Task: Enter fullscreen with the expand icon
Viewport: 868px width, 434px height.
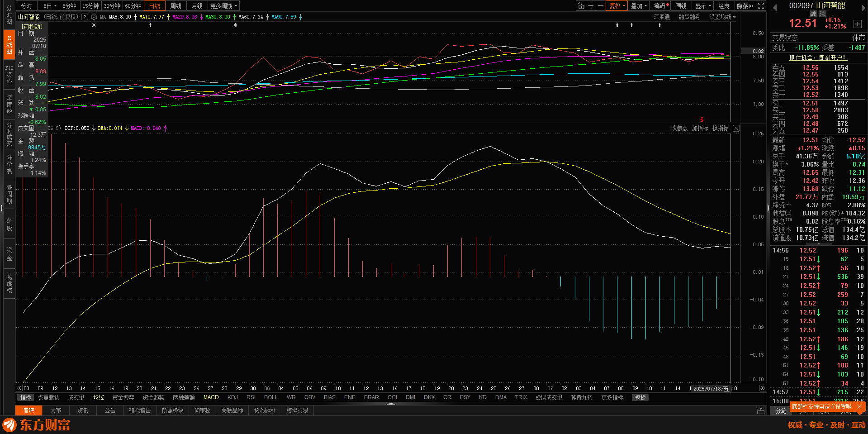Action: (761, 6)
